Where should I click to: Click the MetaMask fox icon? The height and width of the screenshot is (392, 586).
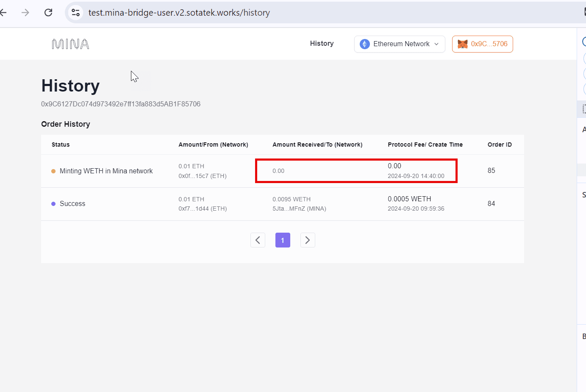point(463,44)
